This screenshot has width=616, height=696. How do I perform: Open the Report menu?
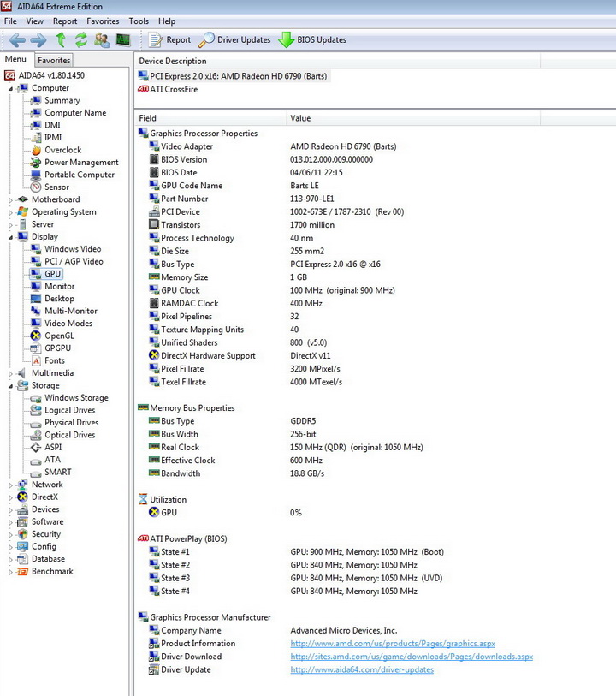[x=65, y=21]
